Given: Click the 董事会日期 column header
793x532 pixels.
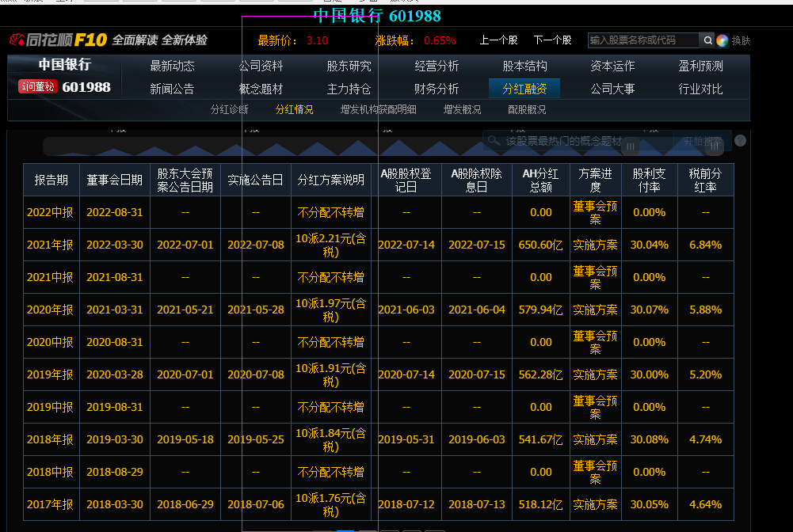Looking at the screenshot, I should pos(115,180).
